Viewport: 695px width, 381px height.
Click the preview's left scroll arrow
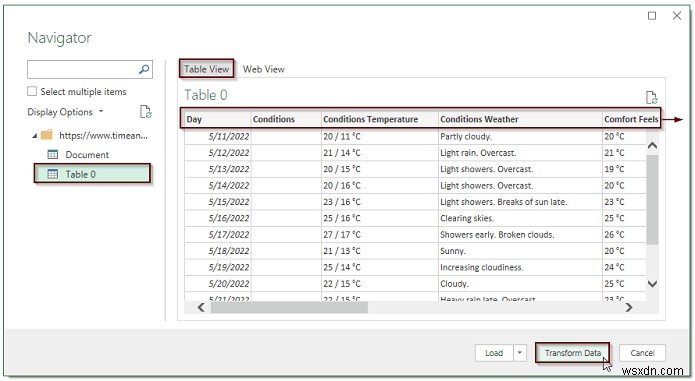(x=201, y=307)
